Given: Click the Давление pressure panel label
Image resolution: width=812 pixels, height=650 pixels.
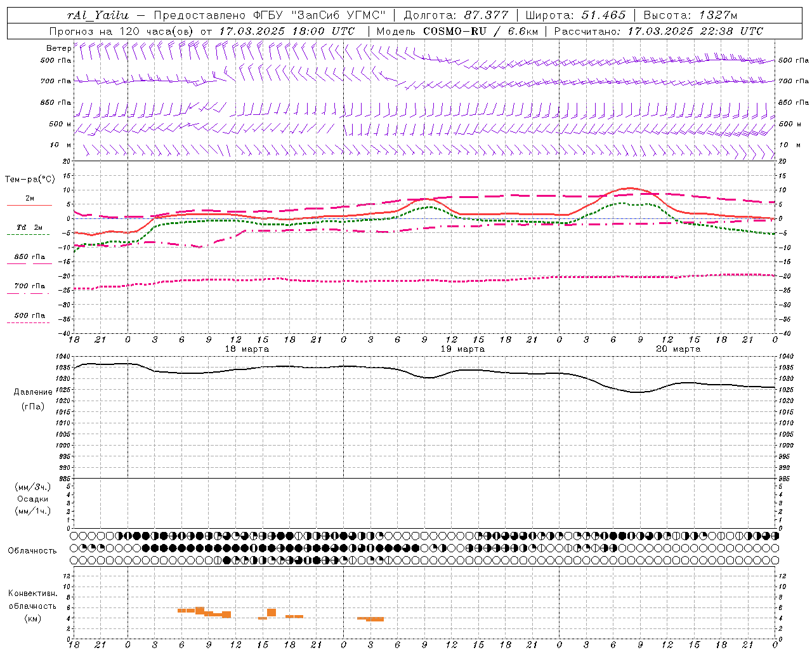Looking at the screenshot, I should 33,392.
